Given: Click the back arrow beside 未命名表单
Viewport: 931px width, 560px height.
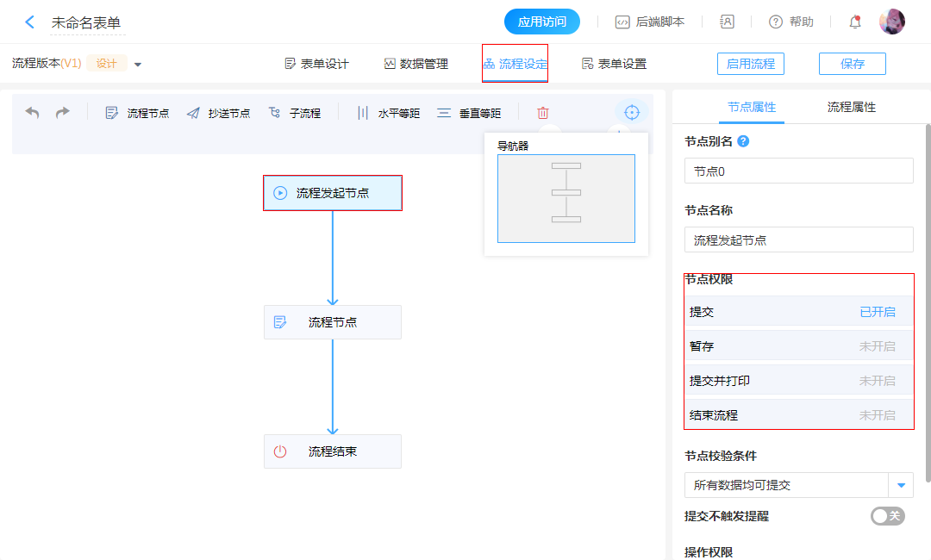Looking at the screenshot, I should click(30, 22).
